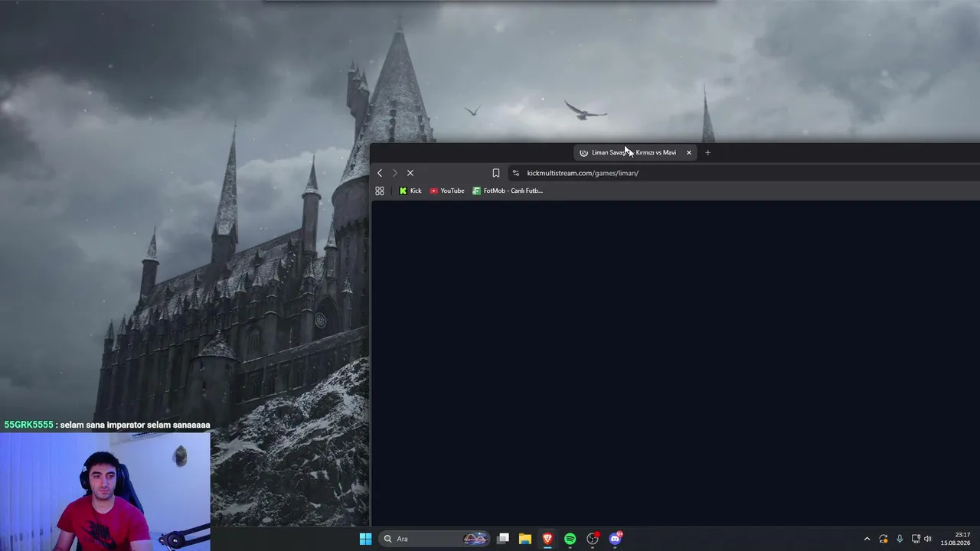Bookmark the current page

[x=496, y=173]
